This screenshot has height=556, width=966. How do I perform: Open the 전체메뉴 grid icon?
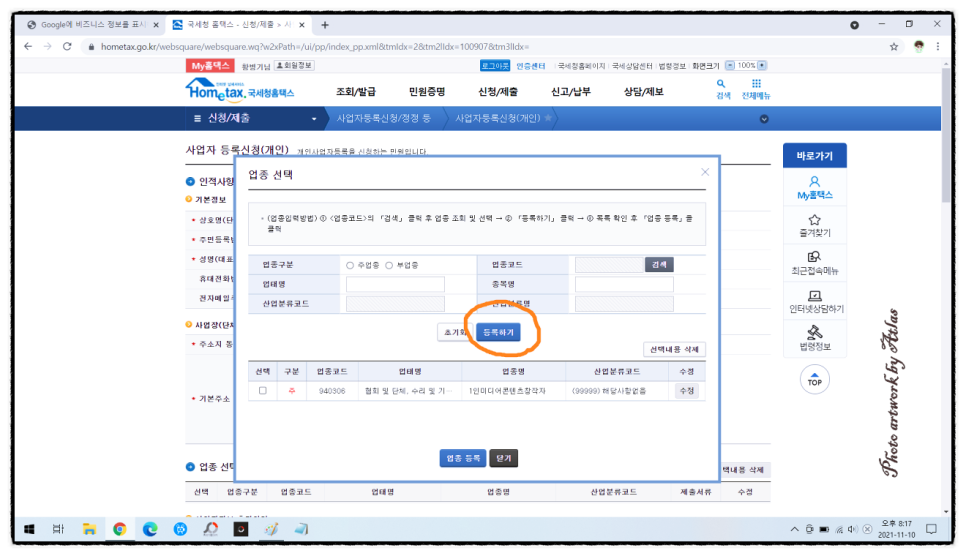point(756,89)
